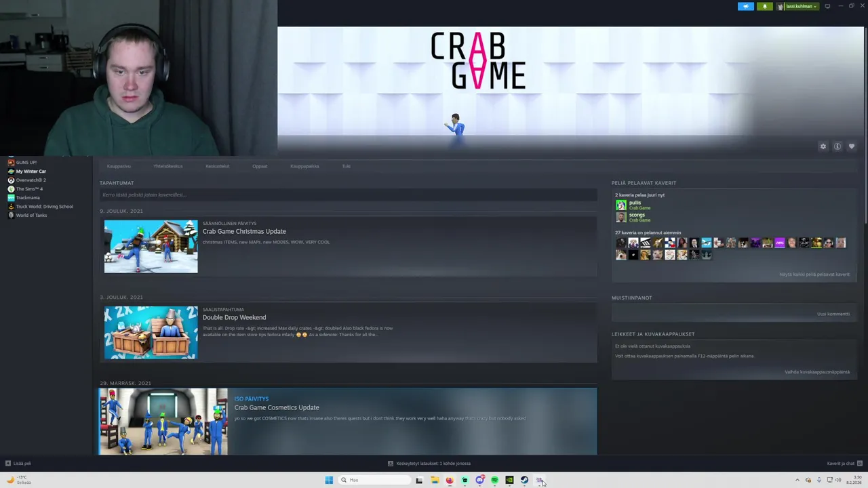Add a note via 'Uusi kommentti'

click(833, 314)
